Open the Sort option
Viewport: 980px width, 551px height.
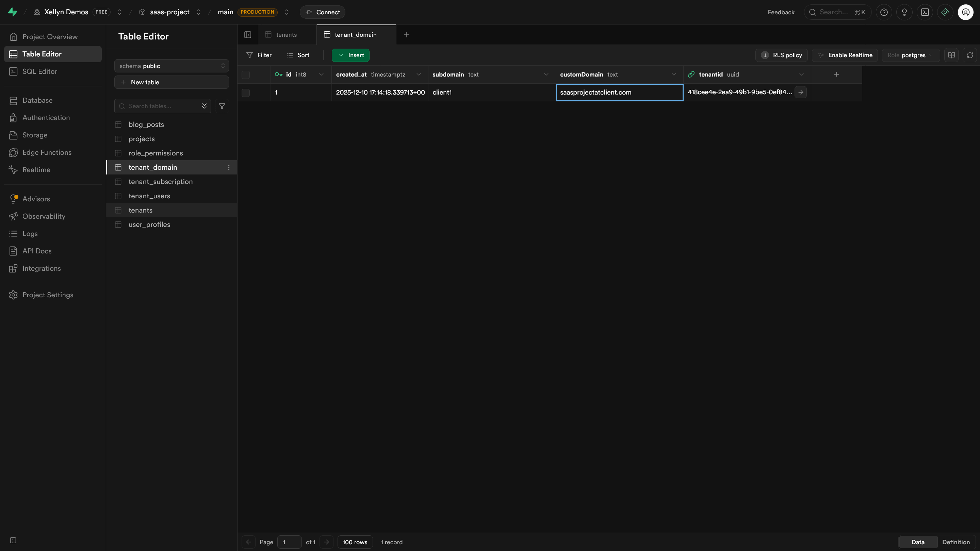[298, 55]
